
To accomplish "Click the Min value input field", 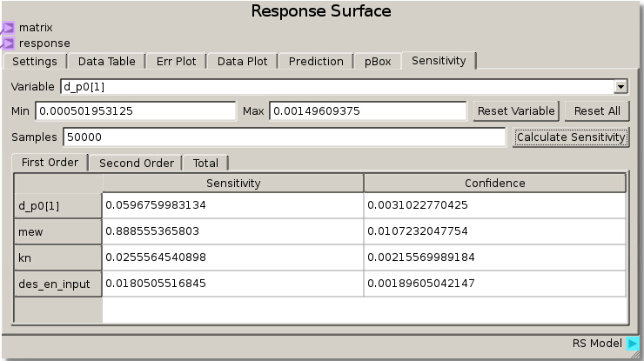I will click(135, 111).
